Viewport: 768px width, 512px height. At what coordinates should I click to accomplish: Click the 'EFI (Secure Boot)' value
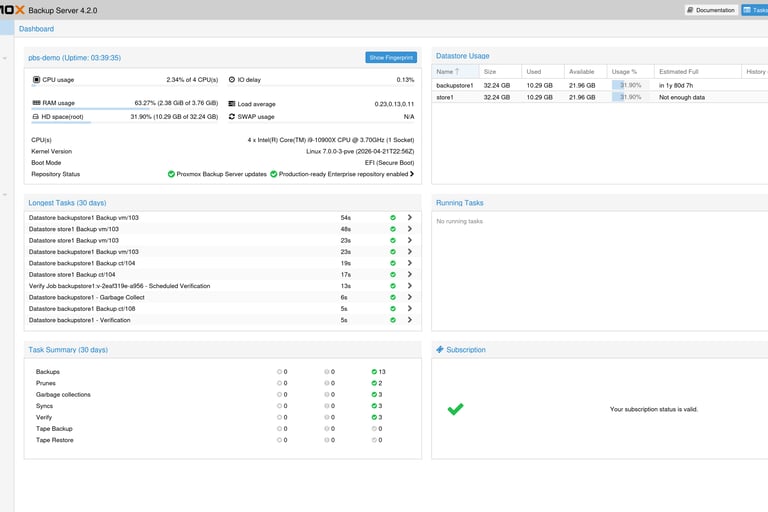point(389,163)
